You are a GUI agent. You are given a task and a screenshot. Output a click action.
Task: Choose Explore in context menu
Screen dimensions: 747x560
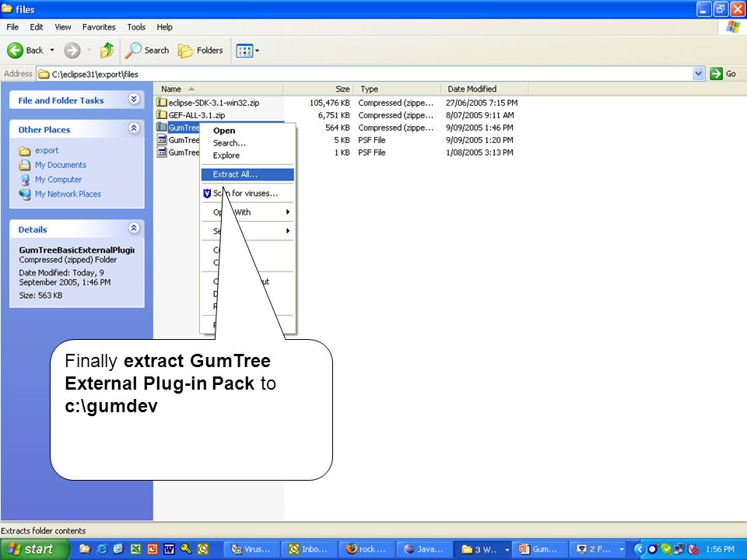click(x=247, y=156)
